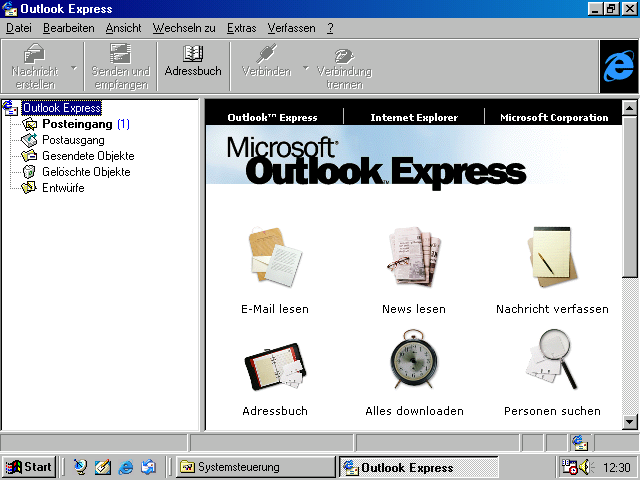
Task: Select the Posteingang folder
Action: click(x=77, y=124)
